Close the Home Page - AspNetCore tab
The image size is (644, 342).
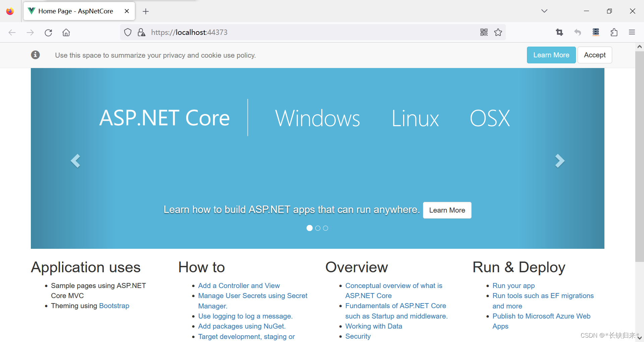pyautogui.click(x=127, y=11)
